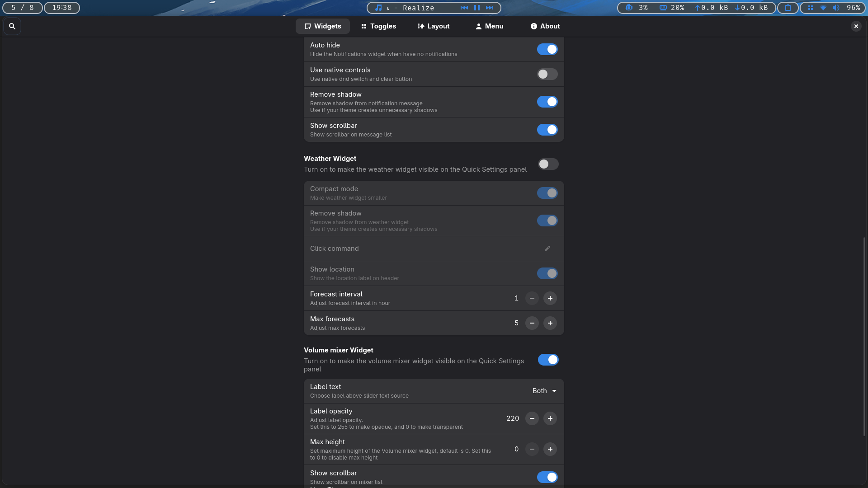
Task: Click the volume speaker icon in system tray
Action: pyautogui.click(x=836, y=8)
